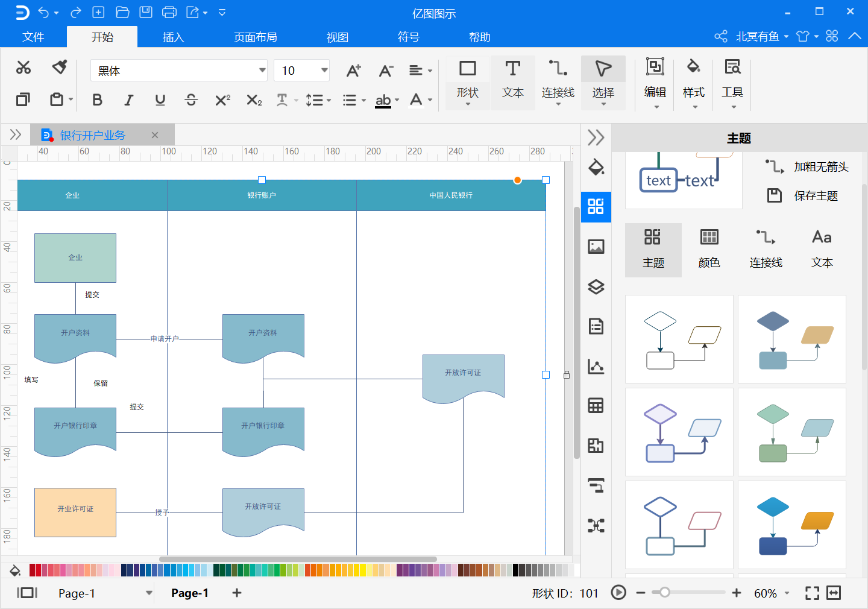
Task: Open the 工具 tools button
Action: point(732,83)
